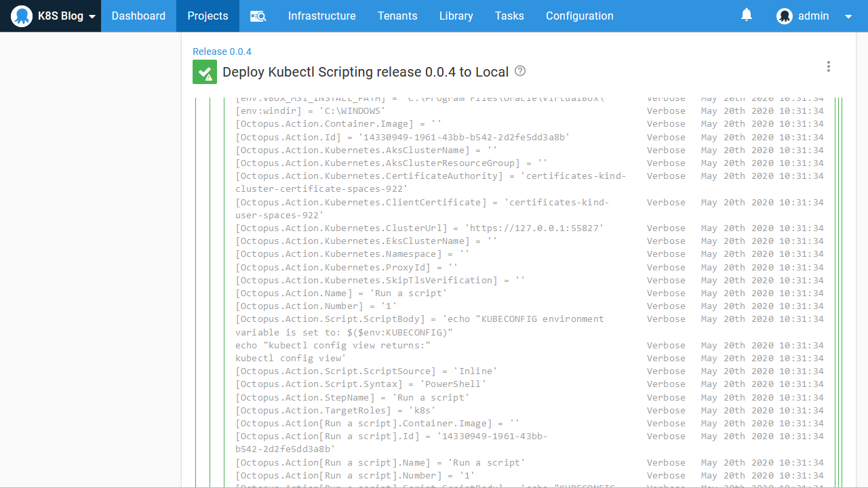Click the Octopus Deploy logo icon

[x=22, y=16]
